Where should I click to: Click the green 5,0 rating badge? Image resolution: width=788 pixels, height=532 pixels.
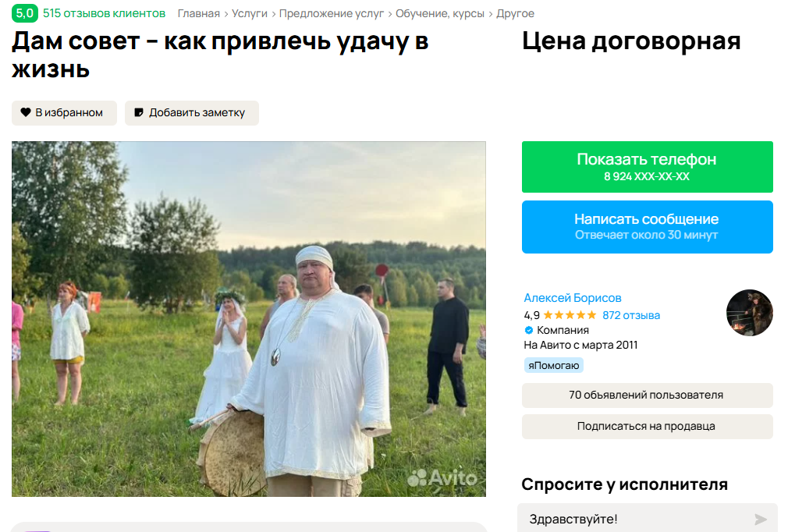pos(25,13)
